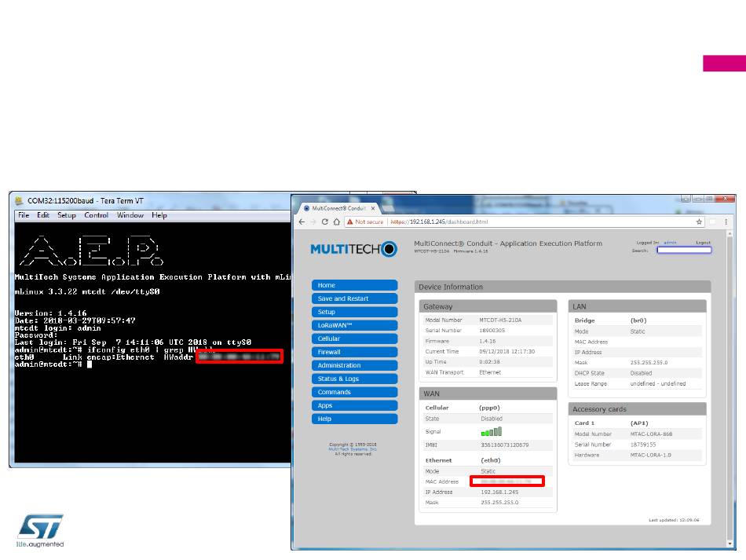Click the Not secure warning icon

[x=349, y=221]
